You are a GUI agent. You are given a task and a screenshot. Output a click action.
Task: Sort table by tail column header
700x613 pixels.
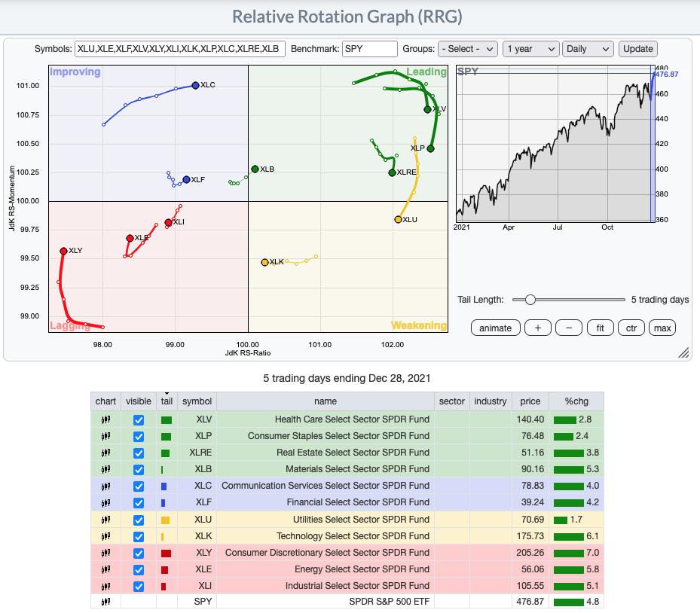(167, 401)
